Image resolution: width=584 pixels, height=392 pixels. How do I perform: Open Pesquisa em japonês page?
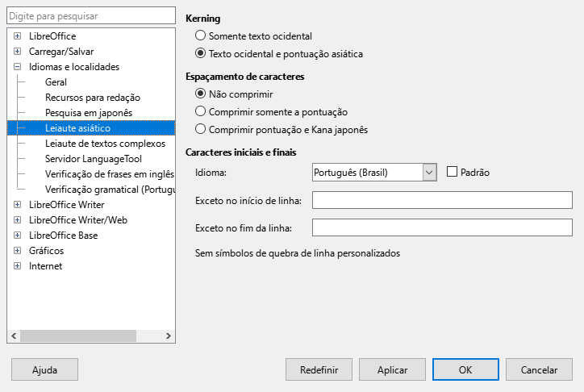[x=89, y=113]
